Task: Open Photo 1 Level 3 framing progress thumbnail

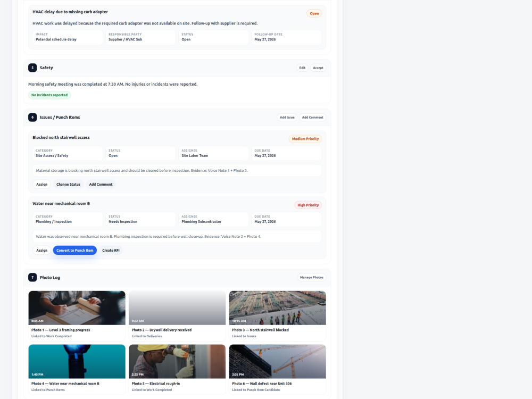Action: (x=77, y=307)
